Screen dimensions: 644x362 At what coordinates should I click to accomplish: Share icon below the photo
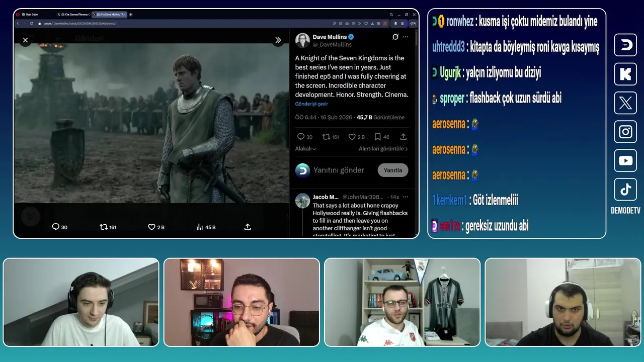coord(248,227)
